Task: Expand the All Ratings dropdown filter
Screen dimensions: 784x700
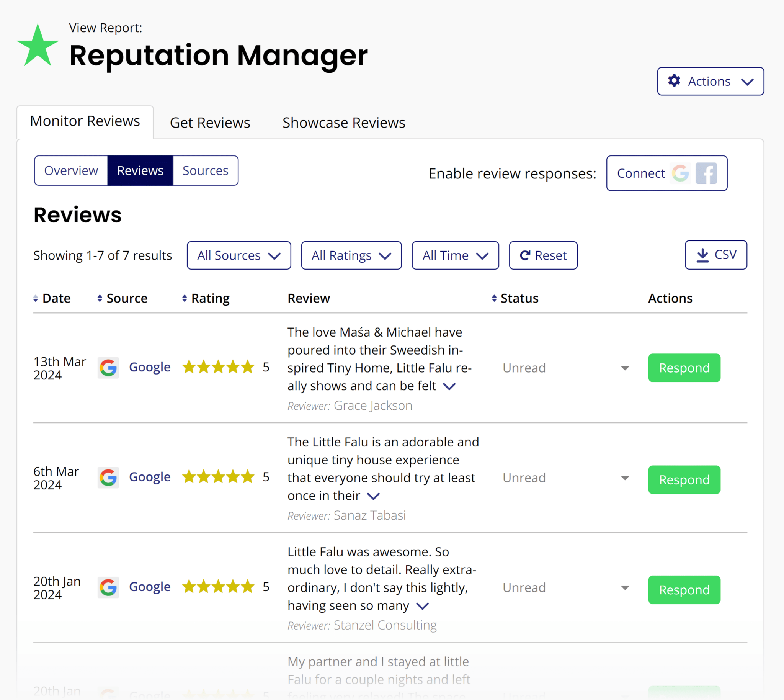Action: [x=351, y=255]
